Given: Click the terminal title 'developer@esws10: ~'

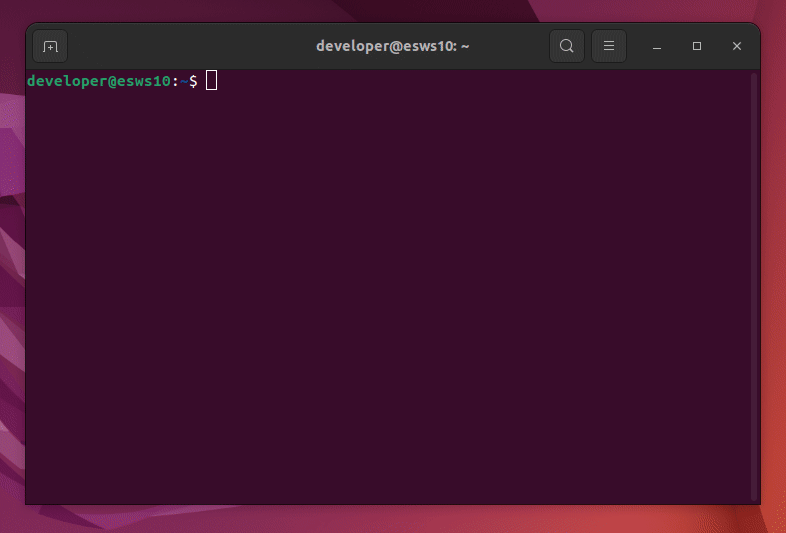Looking at the screenshot, I should (x=392, y=46).
